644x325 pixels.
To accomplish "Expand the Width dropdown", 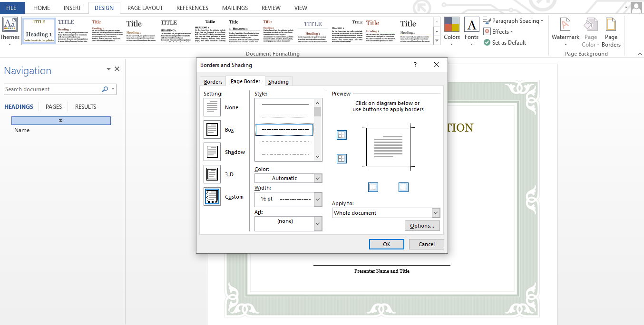I will (x=318, y=200).
